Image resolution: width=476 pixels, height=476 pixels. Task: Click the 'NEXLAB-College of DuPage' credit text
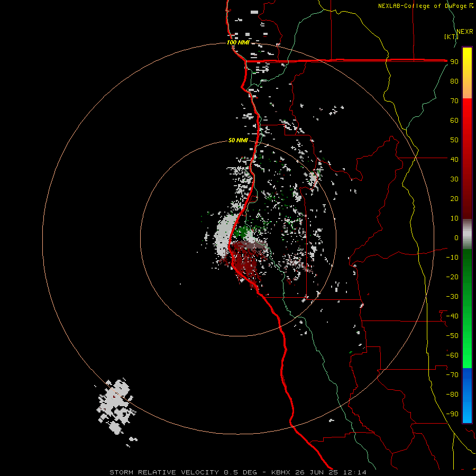point(422,6)
